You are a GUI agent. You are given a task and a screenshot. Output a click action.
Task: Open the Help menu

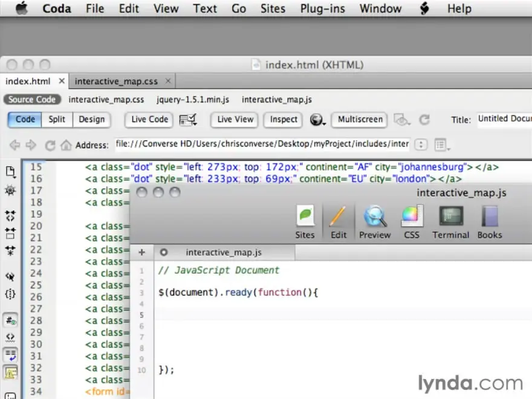[x=459, y=8]
